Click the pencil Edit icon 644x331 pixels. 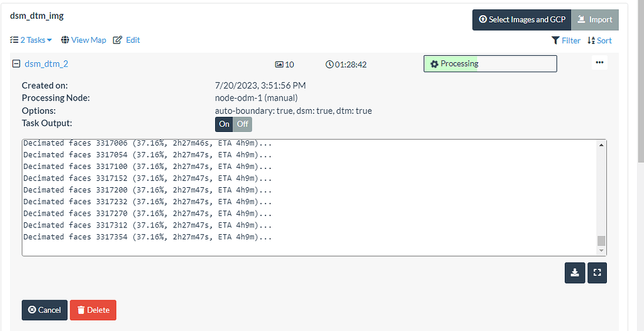(x=117, y=40)
